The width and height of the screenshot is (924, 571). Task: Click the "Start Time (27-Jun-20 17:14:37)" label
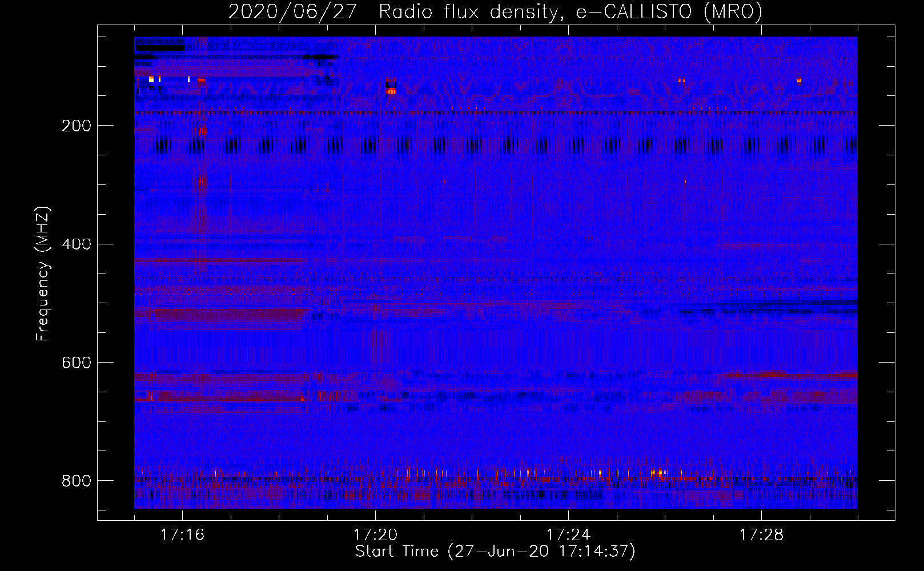click(495, 552)
